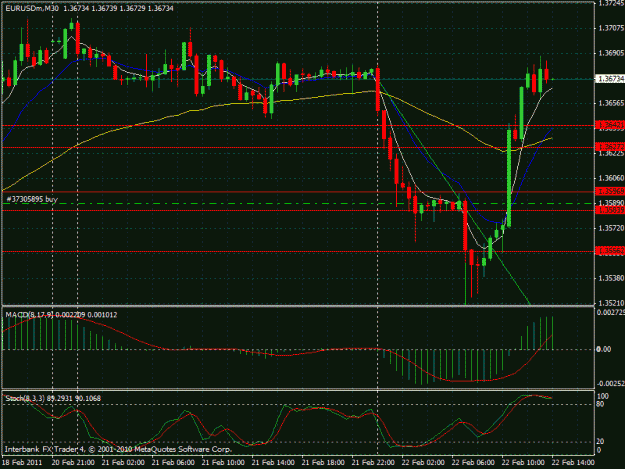
Task: Click the 1.37245 price axis label
Action: pos(611,3)
